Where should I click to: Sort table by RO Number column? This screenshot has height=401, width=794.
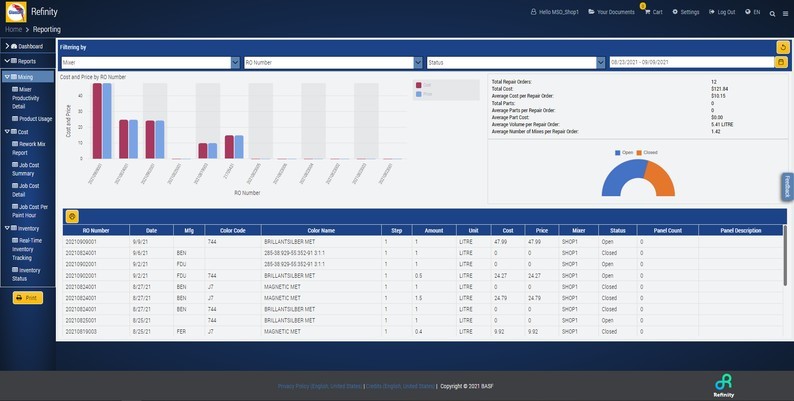click(96, 230)
